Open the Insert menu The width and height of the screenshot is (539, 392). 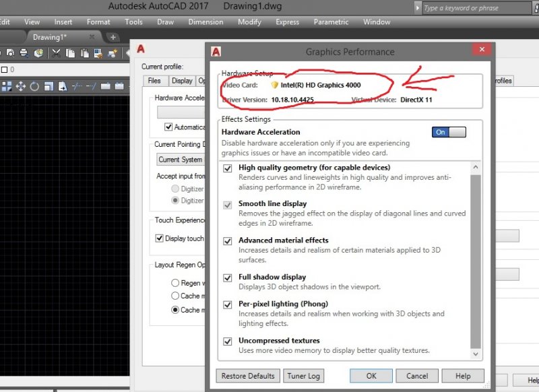[x=63, y=22]
